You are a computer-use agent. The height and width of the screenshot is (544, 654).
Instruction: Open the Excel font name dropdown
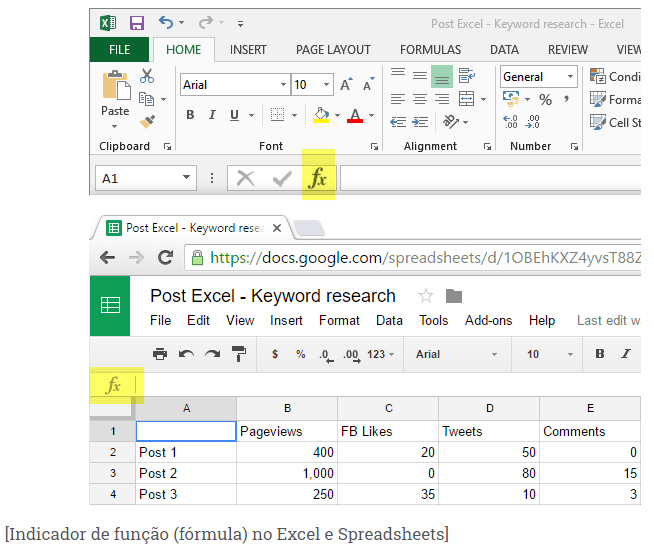pyautogui.click(x=281, y=86)
